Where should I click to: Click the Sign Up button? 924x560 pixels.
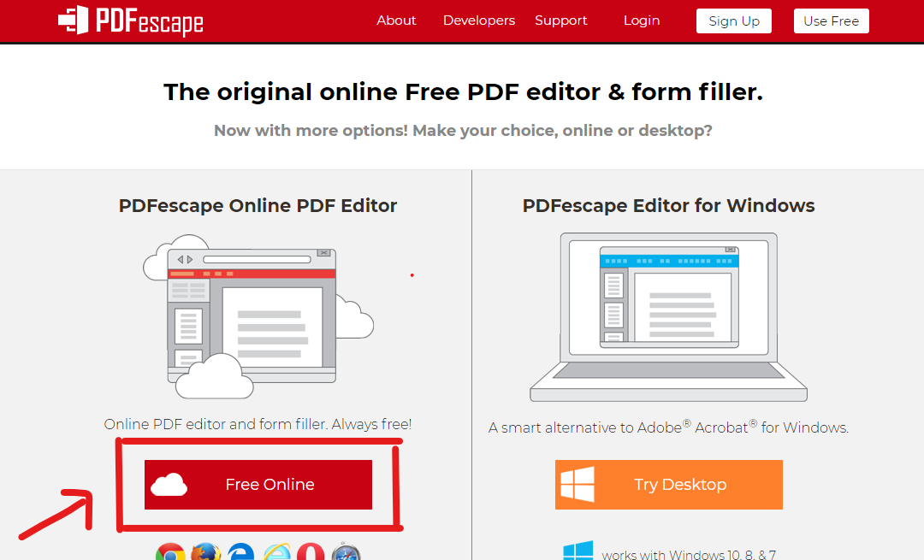(734, 21)
